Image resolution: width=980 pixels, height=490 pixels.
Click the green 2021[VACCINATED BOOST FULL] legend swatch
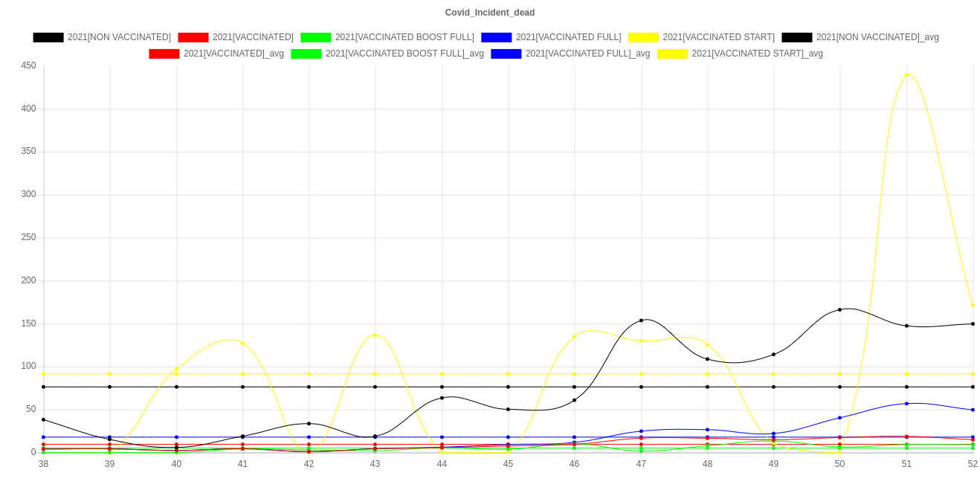(x=315, y=37)
